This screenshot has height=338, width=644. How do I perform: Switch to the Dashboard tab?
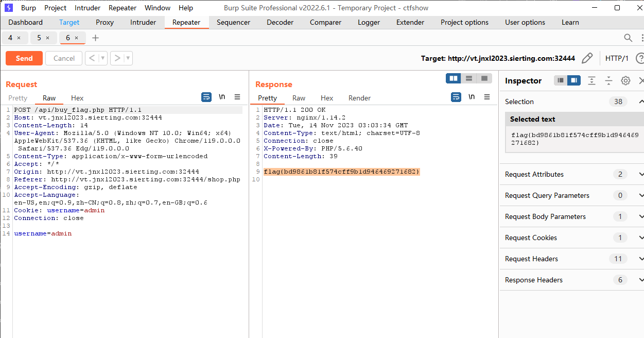[x=26, y=22]
